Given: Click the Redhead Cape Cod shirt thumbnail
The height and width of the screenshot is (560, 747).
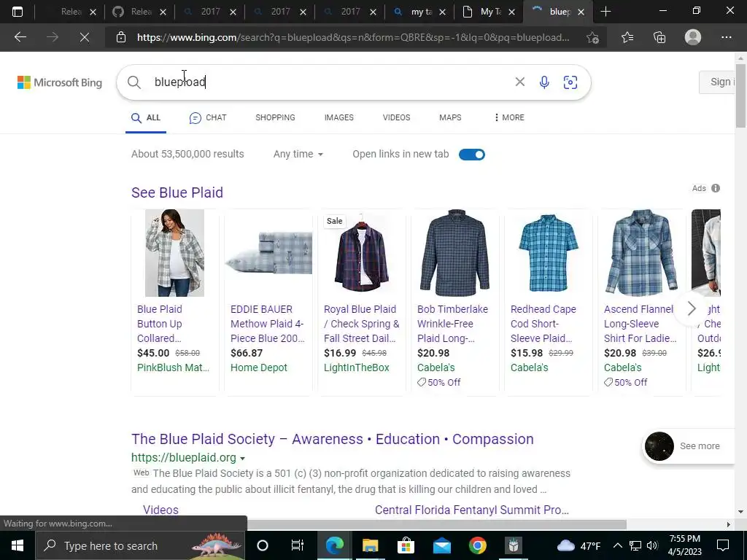Looking at the screenshot, I should (x=549, y=253).
